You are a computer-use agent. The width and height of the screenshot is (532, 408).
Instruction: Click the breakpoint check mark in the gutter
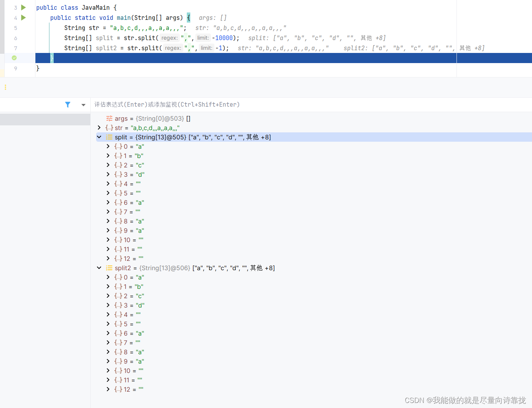click(x=14, y=58)
